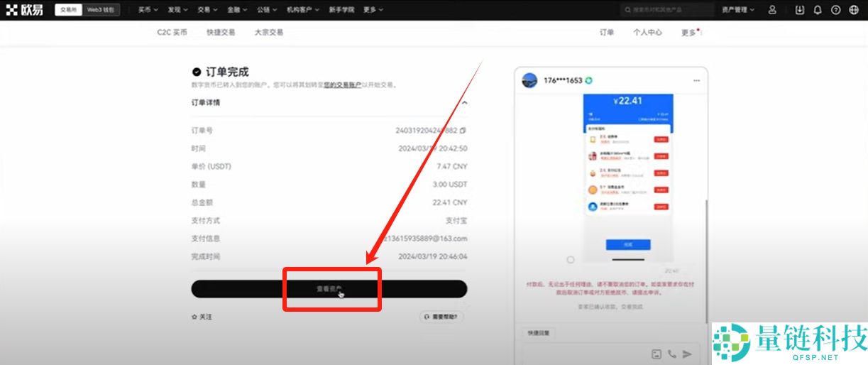Click the search input field
Screen dimensions: 868x365
click(x=667, y=10)
